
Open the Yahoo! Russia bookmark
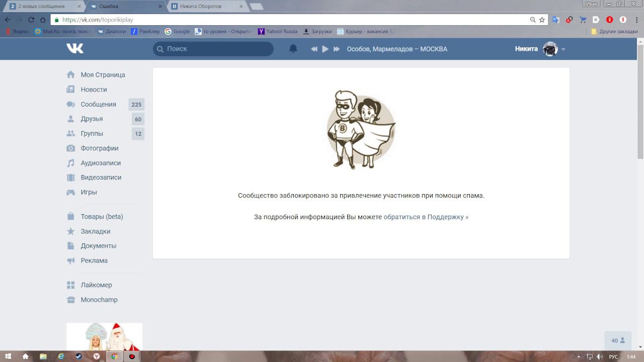(278, 31)
